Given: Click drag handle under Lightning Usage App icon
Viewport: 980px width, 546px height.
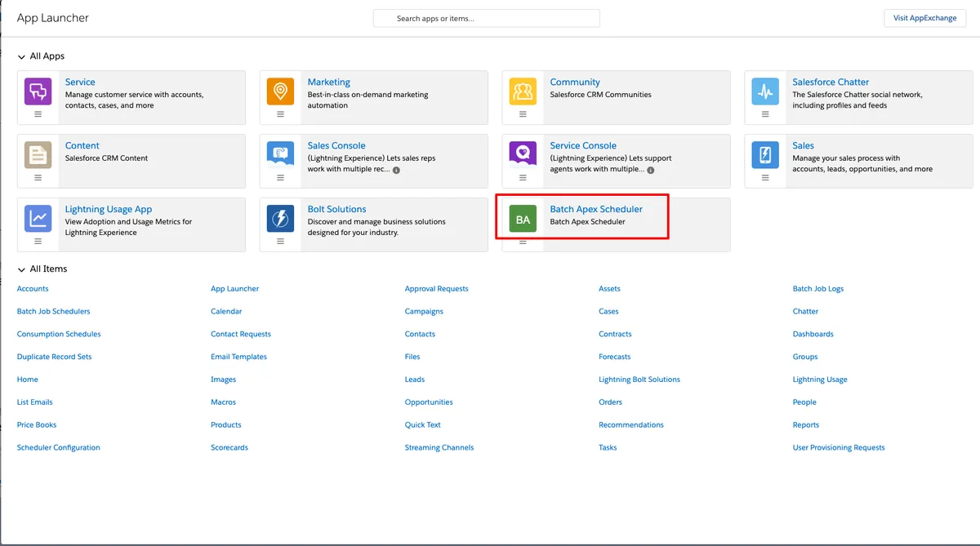Looking at the screenshot, I should [38, 242].
